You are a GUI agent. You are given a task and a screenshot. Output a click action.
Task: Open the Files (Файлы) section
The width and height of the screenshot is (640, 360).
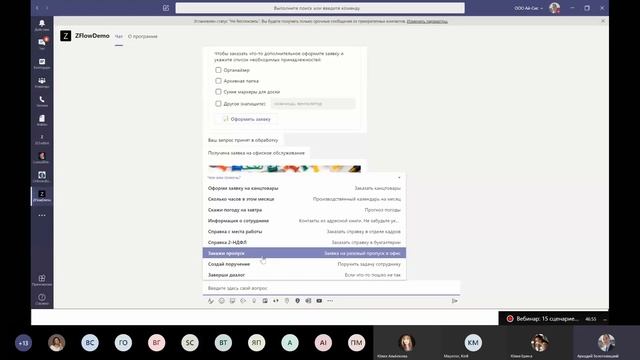[x=42, y=120]
